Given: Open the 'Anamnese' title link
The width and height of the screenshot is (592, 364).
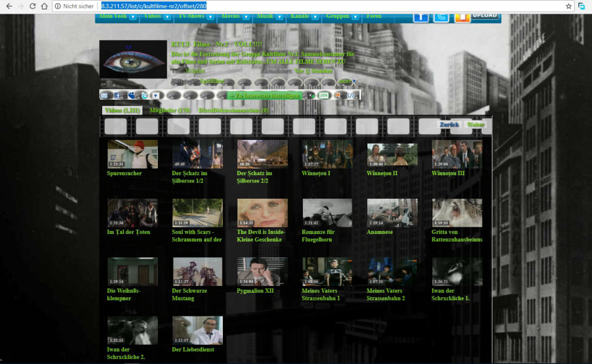Looking at the screenshot, I should click(380, 232).
